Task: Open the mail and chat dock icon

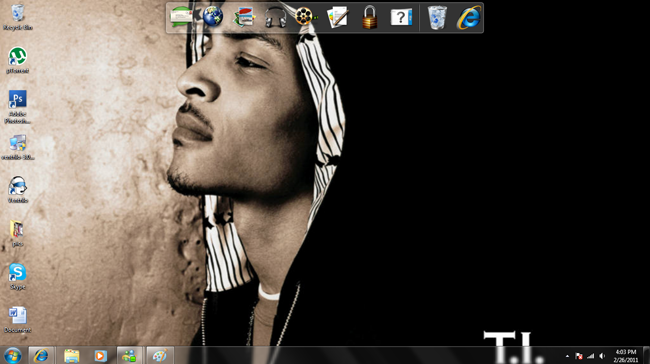Action: click(x=181, y=17)
